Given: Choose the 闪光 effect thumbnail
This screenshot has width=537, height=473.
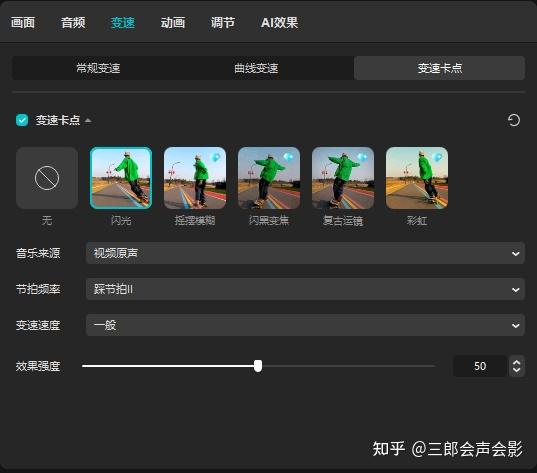Looking at the screenshot, I should coord(121,178).
